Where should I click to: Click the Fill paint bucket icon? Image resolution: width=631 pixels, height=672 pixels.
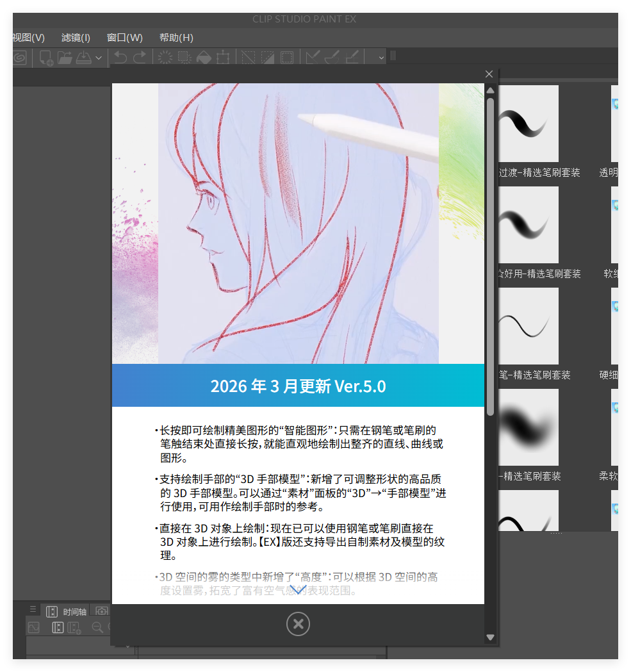[x=204, y=58]
